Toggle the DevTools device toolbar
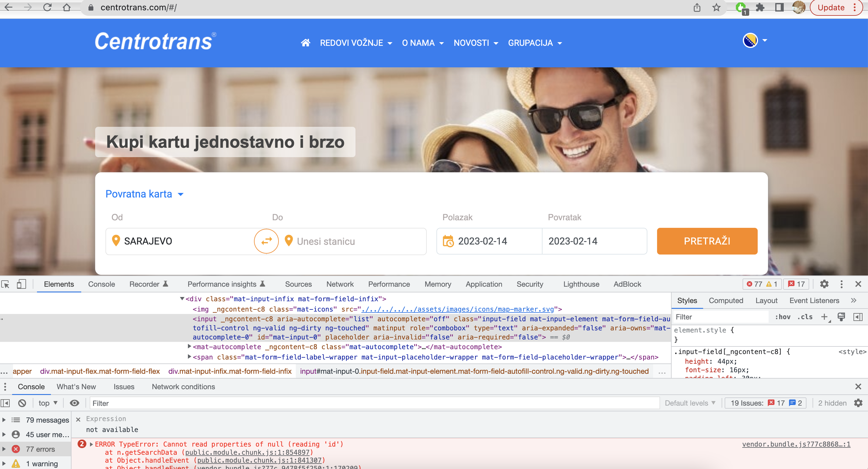The width and height of the screenshot is (868, 469). tap(21, 284)
